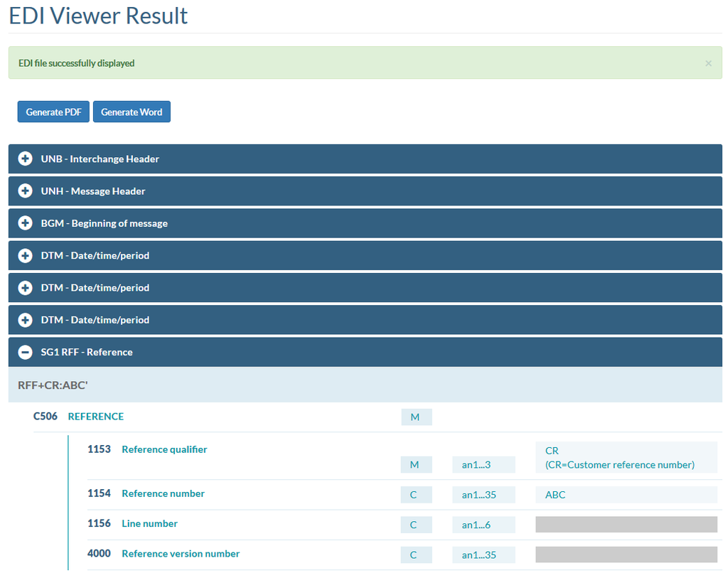Toggle the SG1 RFF - Reference section title
The height and width of the screenshot is (578, 728).
[x=87, y=352]
